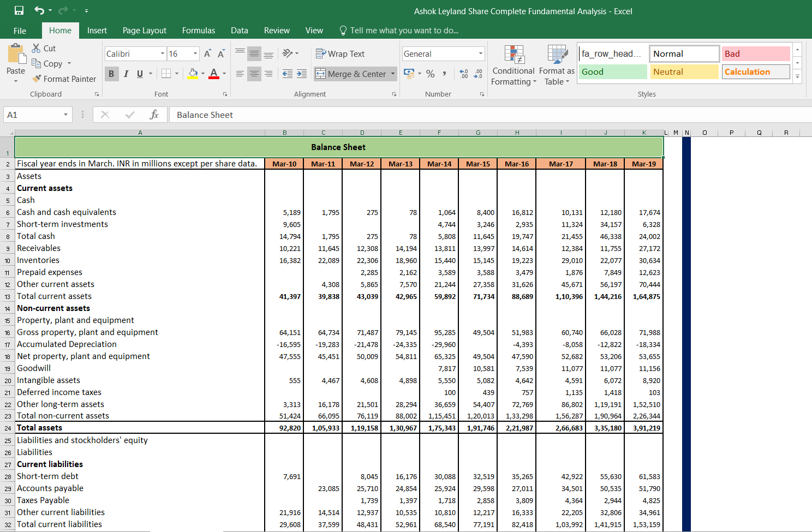Apply Percent style
The height and width of the screenshot is (532, 812).
pos(431,74)
